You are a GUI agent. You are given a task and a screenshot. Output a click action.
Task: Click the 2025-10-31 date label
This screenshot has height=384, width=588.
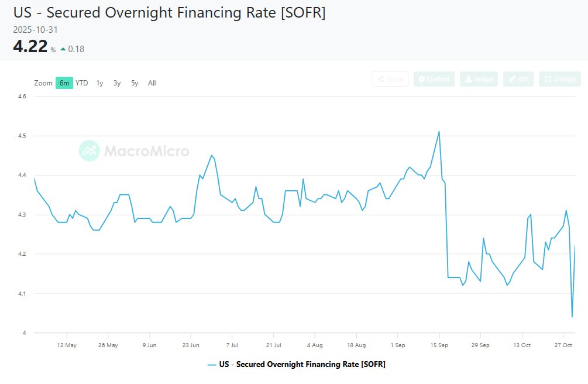pyautogui.click(x=36, y=29)
